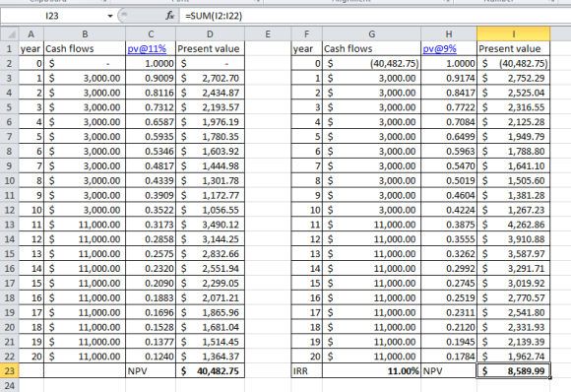
Task: Click Present value header in column D
Action: (210, 49)
